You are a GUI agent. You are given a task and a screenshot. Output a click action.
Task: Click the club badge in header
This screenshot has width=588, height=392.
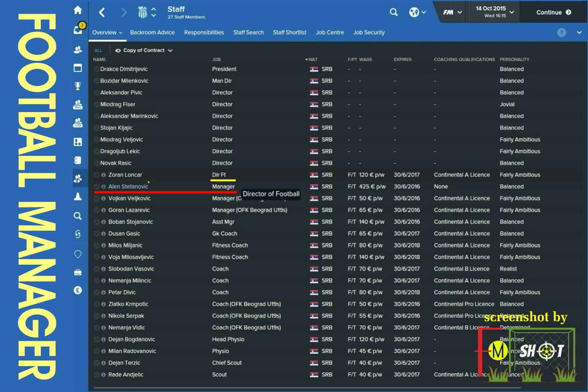(143, 12)
